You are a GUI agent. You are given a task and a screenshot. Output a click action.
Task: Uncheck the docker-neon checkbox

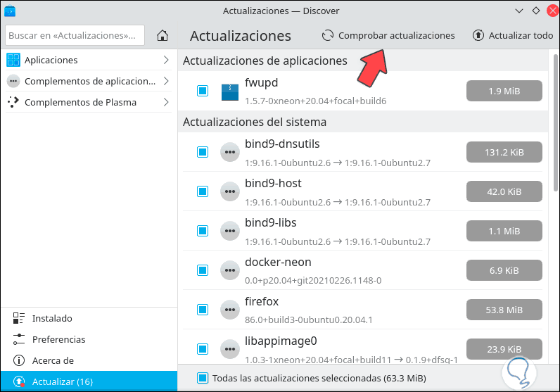pos(203,270)
